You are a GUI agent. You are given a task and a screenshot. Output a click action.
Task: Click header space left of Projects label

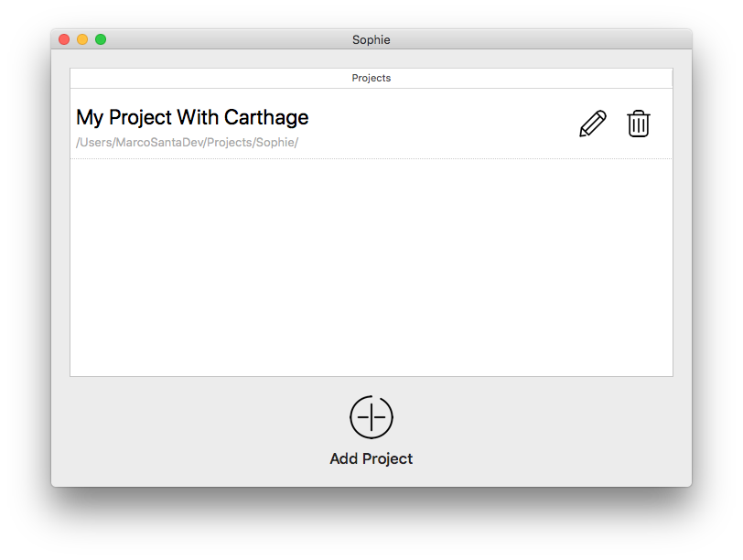(210, 78)
